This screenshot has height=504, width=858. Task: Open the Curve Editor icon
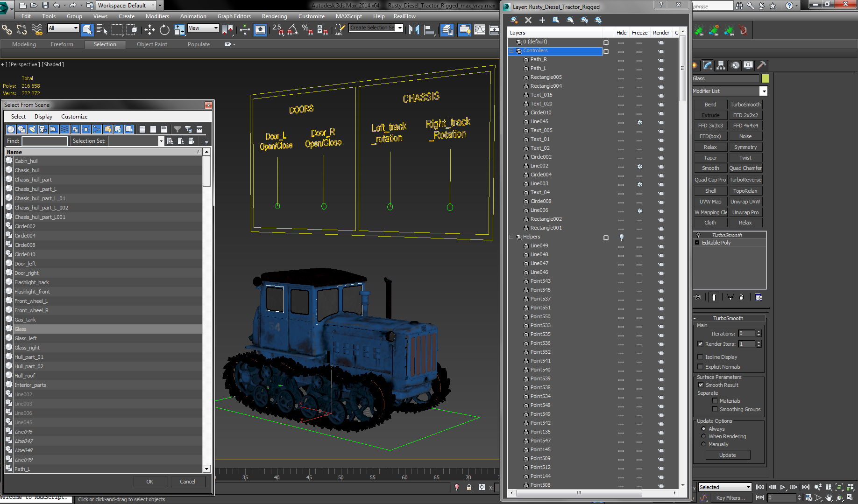pyautogui.click(x=480, y=30)
